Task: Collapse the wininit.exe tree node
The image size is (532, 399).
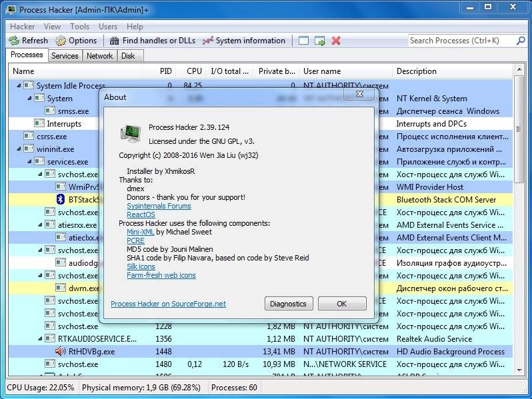Action: tap(19, 149)
